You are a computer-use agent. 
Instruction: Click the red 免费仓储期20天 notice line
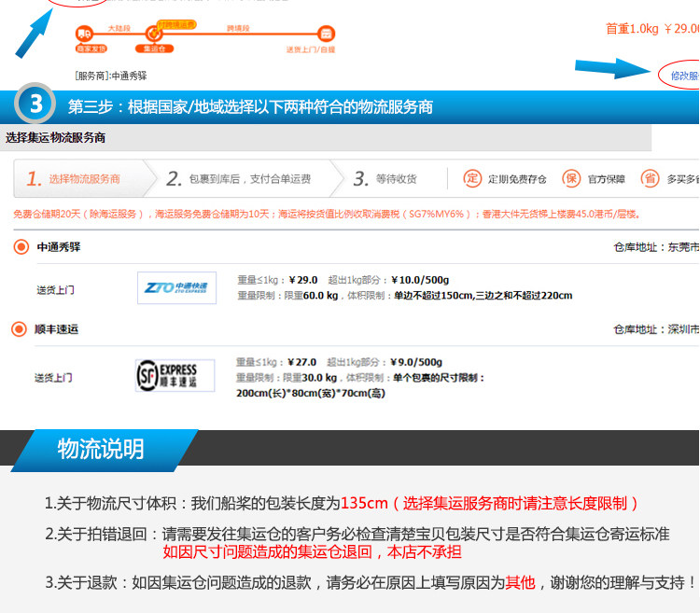(x=327, y=215)
